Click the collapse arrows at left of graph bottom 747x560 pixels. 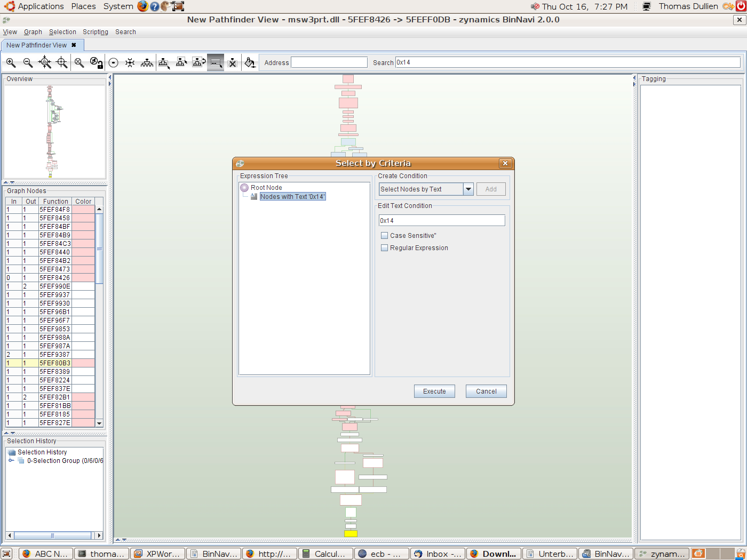point(121,540)
